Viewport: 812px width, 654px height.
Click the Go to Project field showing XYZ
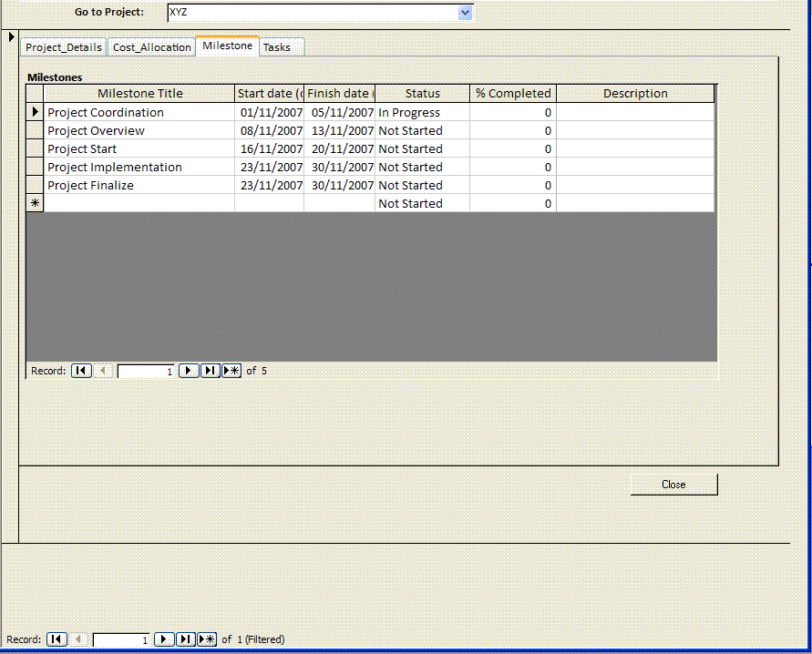pos(313,13)
